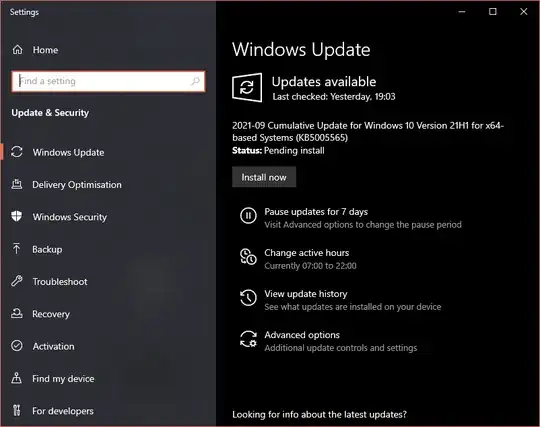540x427 pixels.
Task: Click 'Status: Pending install' text
Action: pos(278,150)
